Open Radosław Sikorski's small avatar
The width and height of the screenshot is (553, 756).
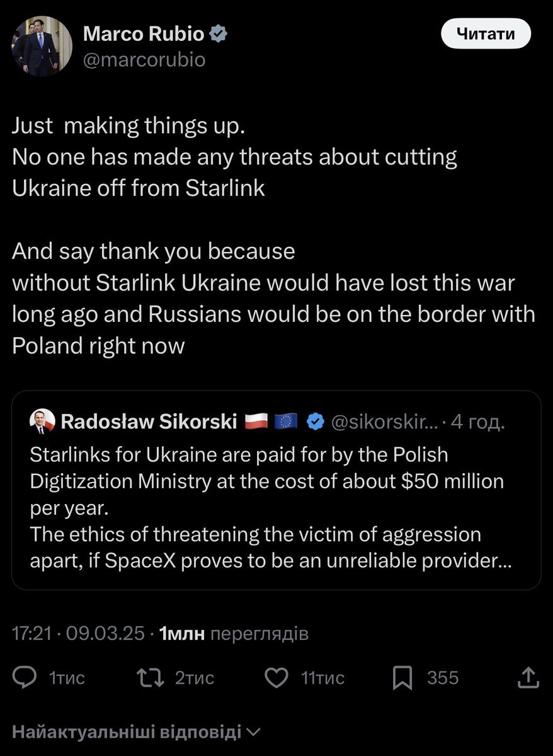click(42, 421)
